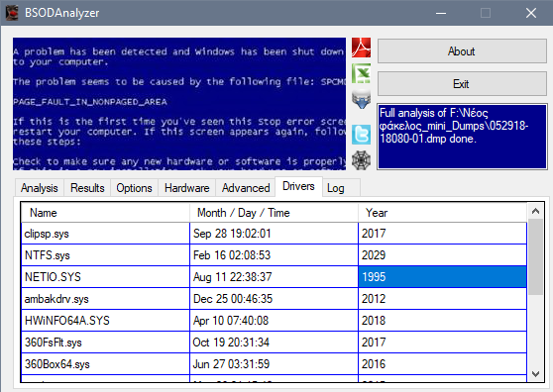This screenshot has height=392, width=553.
Task: Click the Twitter bird icon
Action: pos(361,135)
